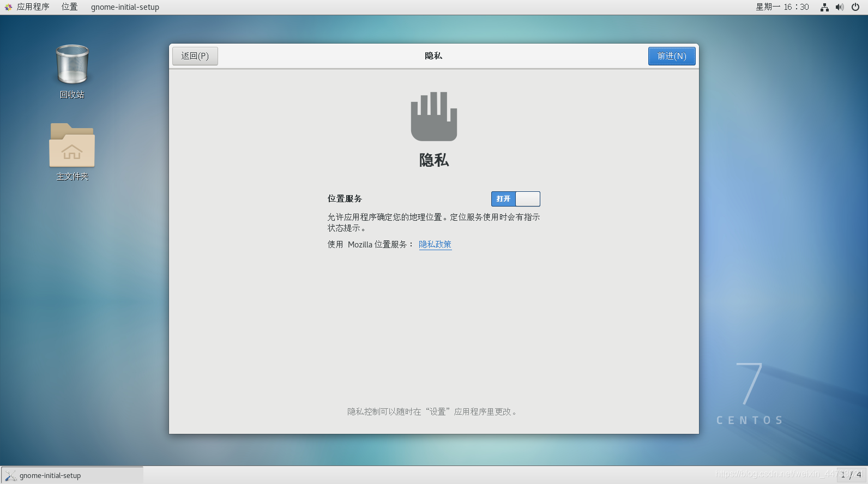Click the network status icon
Image resolution: width=868 pixels, height=484 pixels.
tap(824, 7)
